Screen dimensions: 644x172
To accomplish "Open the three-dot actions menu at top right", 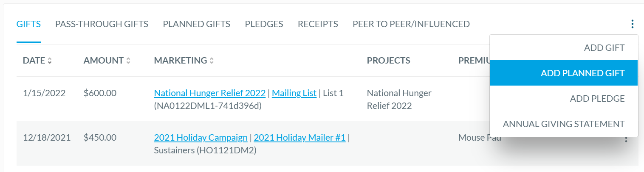I will click(x=633, y=24).
